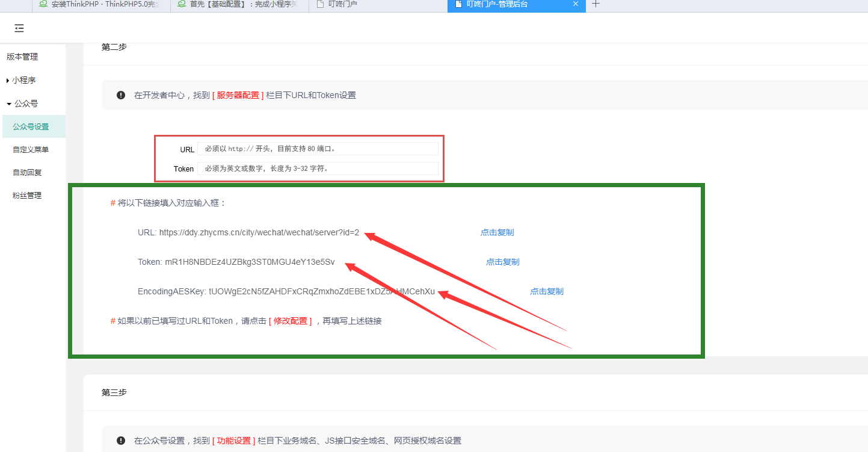Switch to the 叮咚门户 browser tab
868x452 pixels.
(x=343, y=4)
